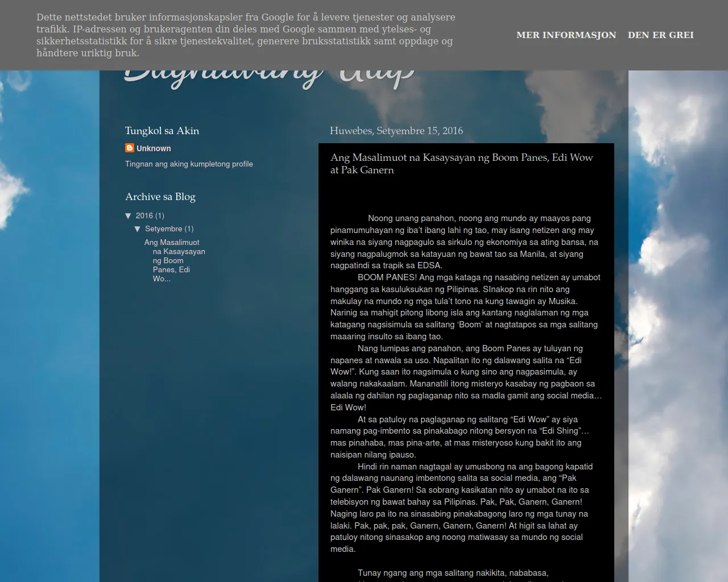
Task: Click the Archive sa Blog heading
Action: pos(160,197)
